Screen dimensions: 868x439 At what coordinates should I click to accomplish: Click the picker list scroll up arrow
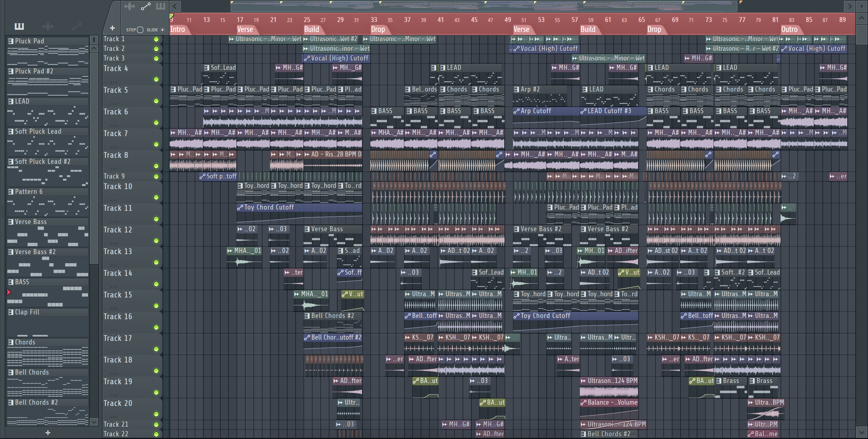pos(94,48)
